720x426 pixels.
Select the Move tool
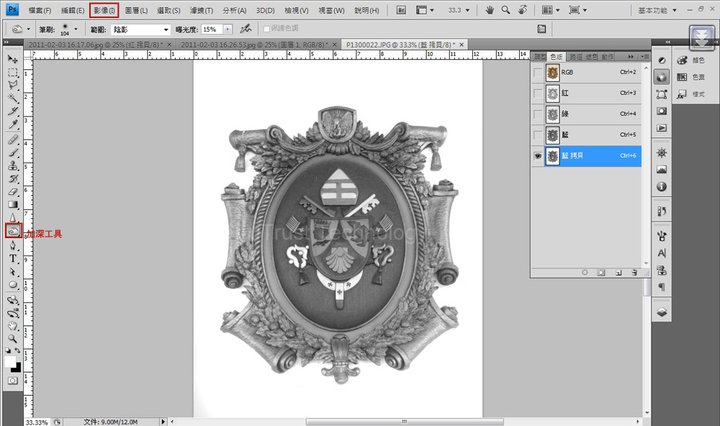[13, 59]
